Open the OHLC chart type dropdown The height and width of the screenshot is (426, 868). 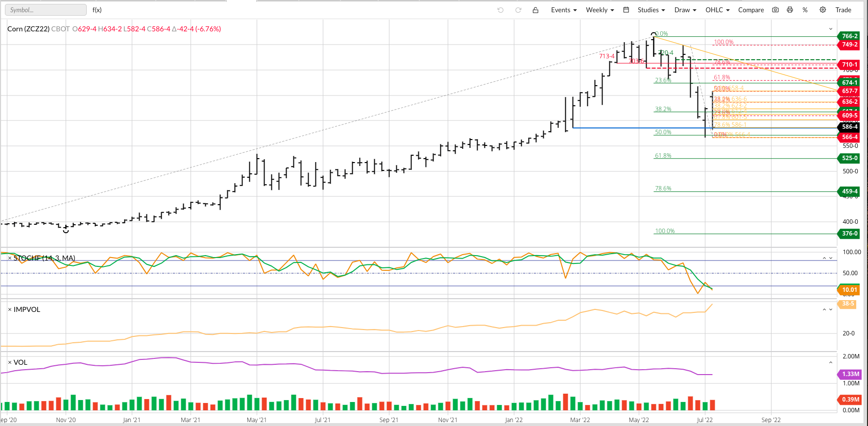click(718, 10)
